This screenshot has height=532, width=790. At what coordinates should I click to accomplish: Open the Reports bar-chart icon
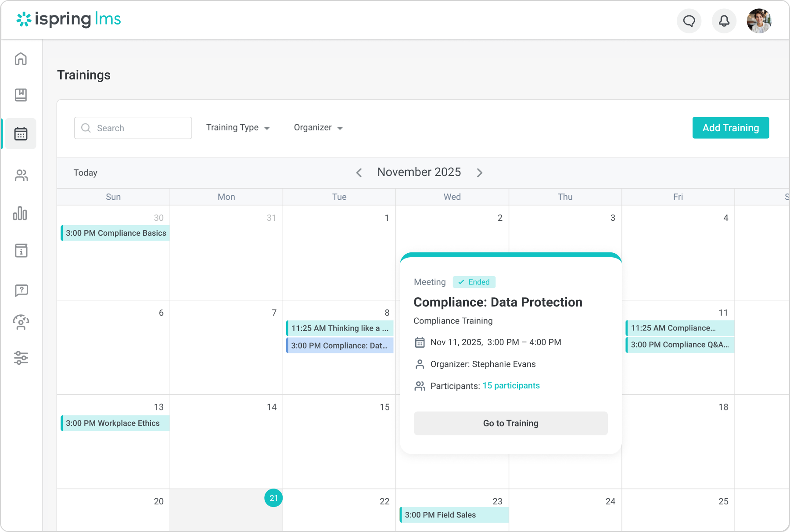pyautogui.click(x=21, y=215)
